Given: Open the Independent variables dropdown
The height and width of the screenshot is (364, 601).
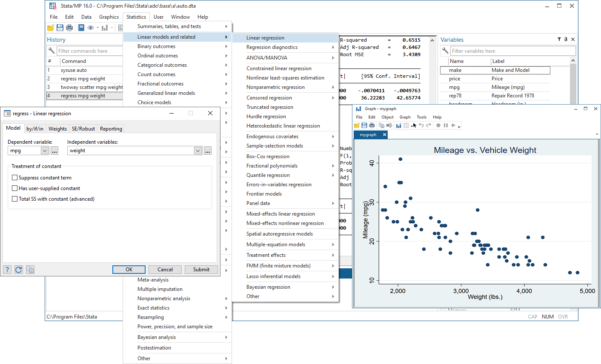Looking at the screenshot, I should (x=197, y=150).
